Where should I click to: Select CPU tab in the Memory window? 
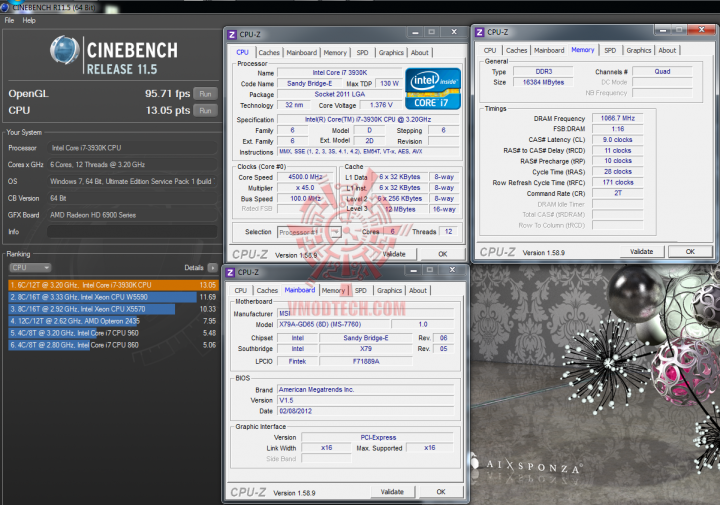pyautogui.click(x=490, y=50)
